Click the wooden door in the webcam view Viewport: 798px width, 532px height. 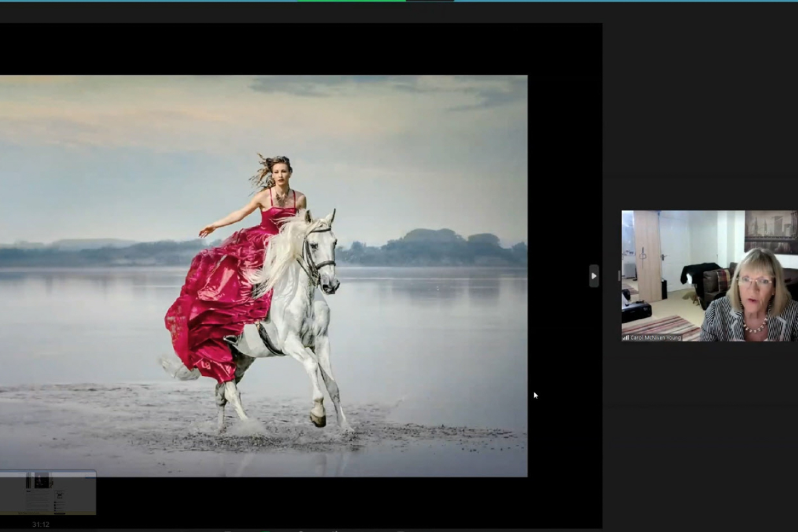pos(647,254)
